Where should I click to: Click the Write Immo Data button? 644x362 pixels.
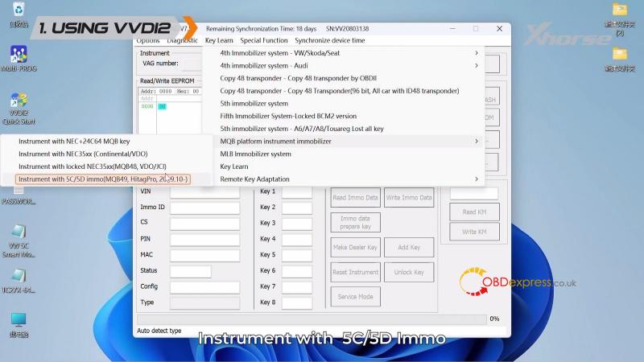click(409, 197)
